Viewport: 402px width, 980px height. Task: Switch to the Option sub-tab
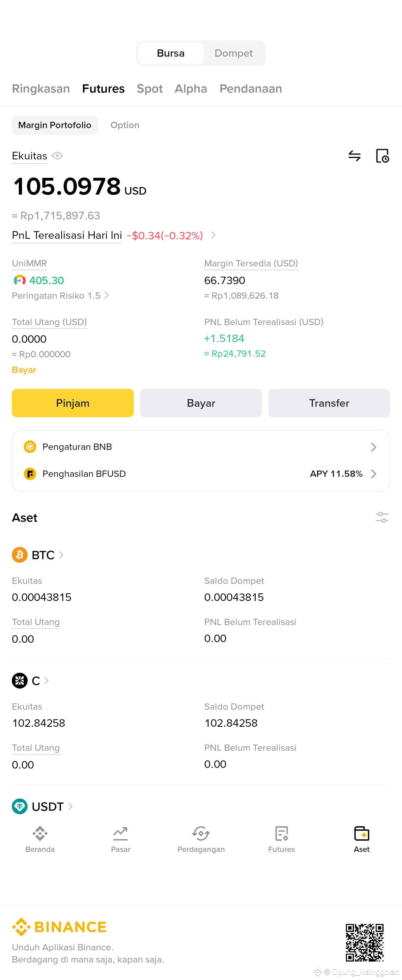[x=125, y=125]
